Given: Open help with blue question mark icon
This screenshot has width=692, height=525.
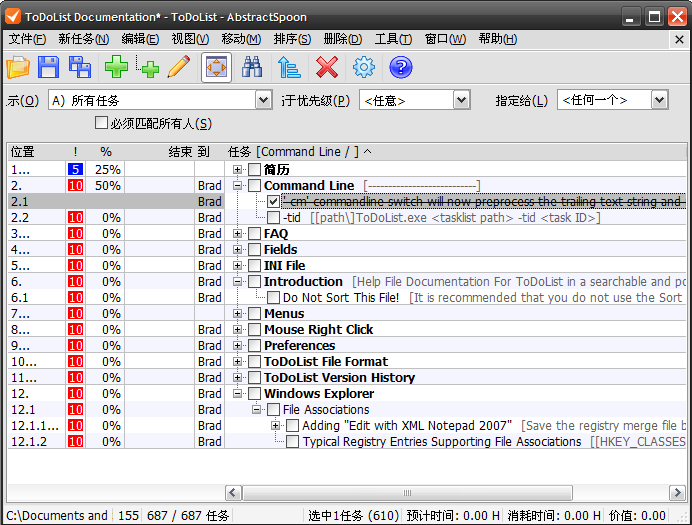Looking at the screenshot, I should (401, 68).
